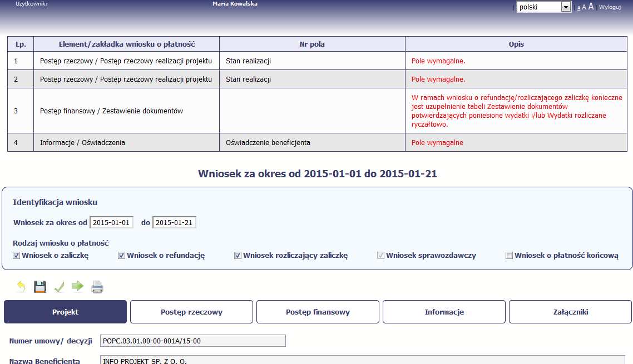Click 'Stan realizacji' in row 1
Viewport: 633px width, 364px height.
point(248,61)
